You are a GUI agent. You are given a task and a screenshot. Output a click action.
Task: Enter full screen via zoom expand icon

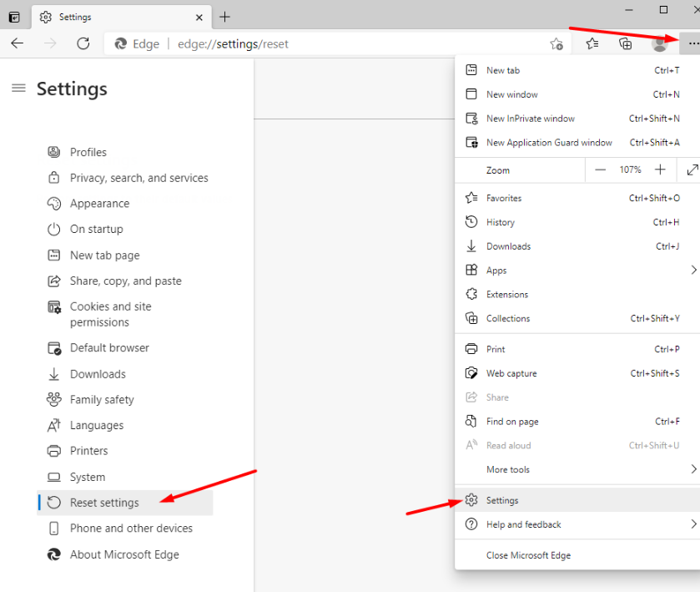pos(692,170)
